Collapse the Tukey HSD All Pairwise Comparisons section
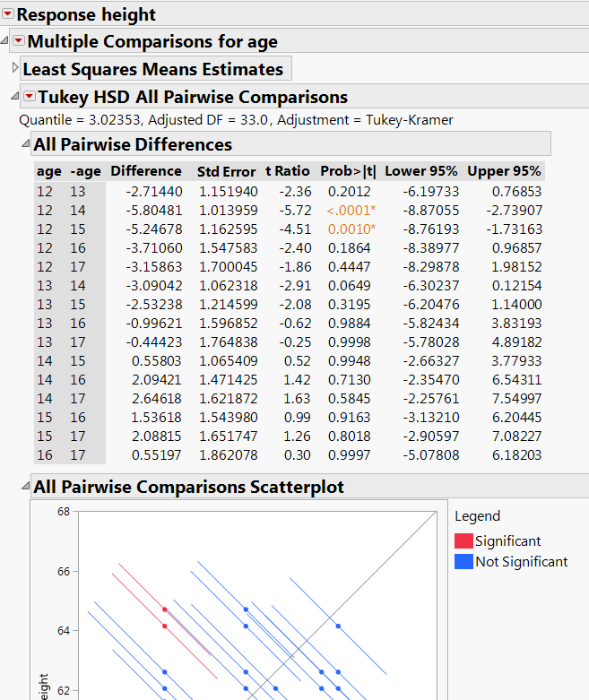 click(15, 96)
